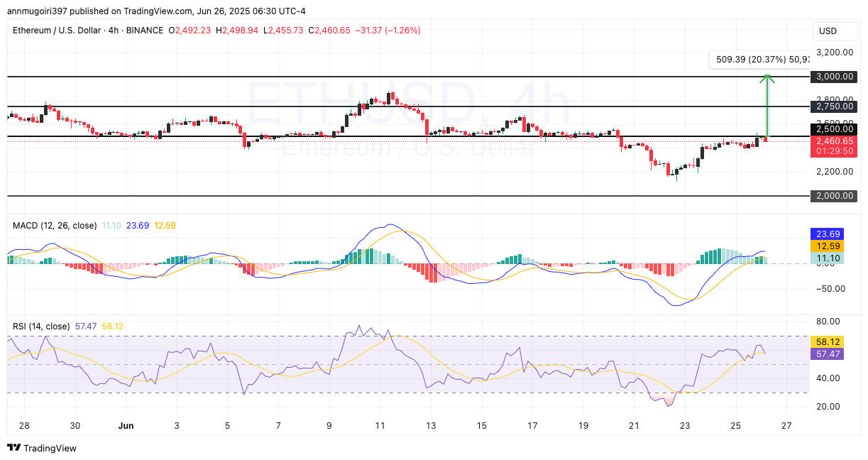Click the MACD histogram value tag 11.10
868x460 pixels.
click(826, 258)
